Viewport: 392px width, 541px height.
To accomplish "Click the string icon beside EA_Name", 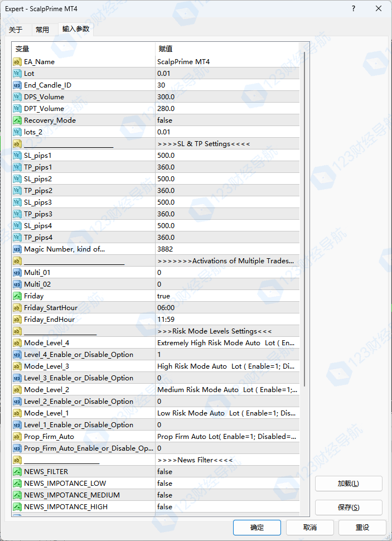I will pos(17,62).
